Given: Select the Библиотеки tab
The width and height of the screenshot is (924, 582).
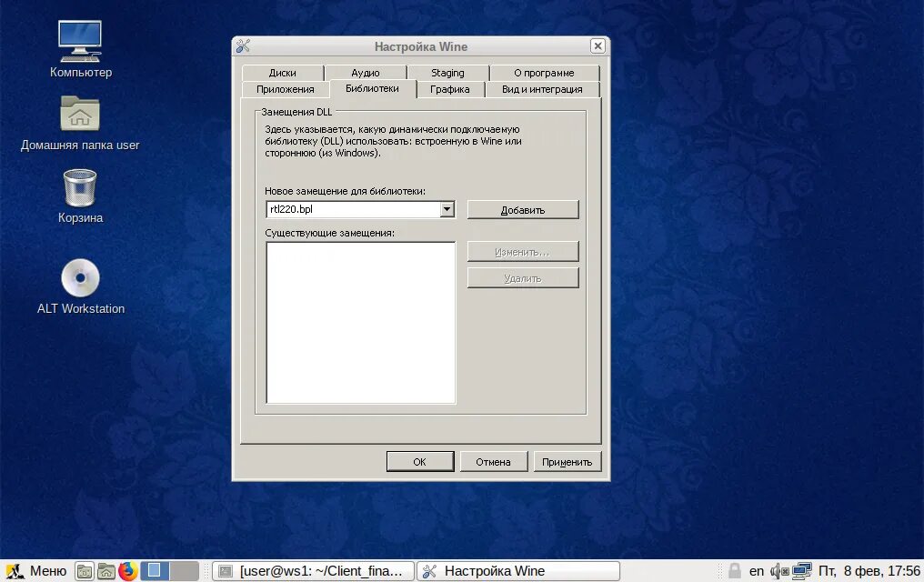Looking at the screenshot, I should pos(373,88).
